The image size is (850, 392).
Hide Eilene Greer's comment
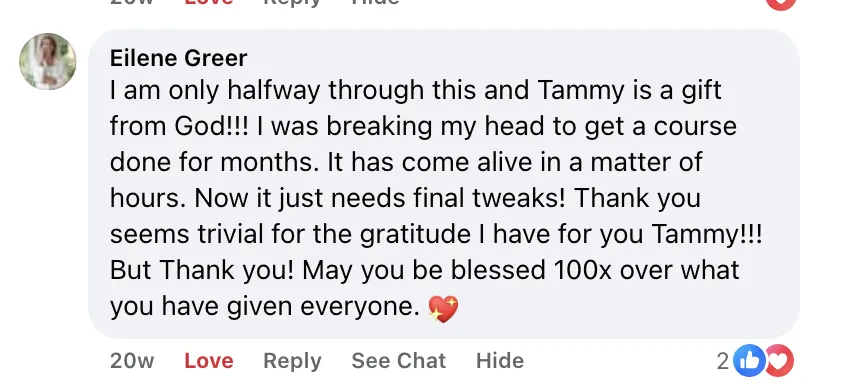500,361
